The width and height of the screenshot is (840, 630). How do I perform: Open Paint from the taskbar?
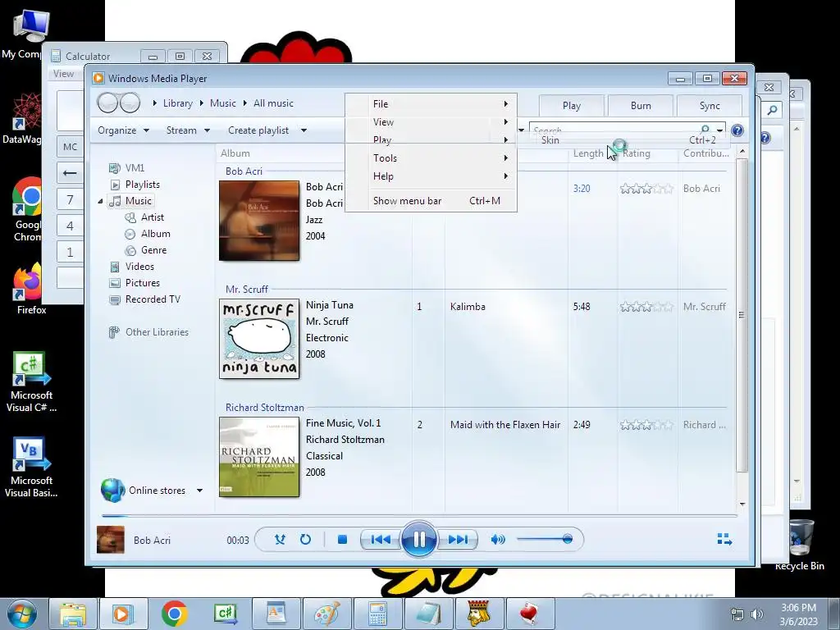click(326, 614)
